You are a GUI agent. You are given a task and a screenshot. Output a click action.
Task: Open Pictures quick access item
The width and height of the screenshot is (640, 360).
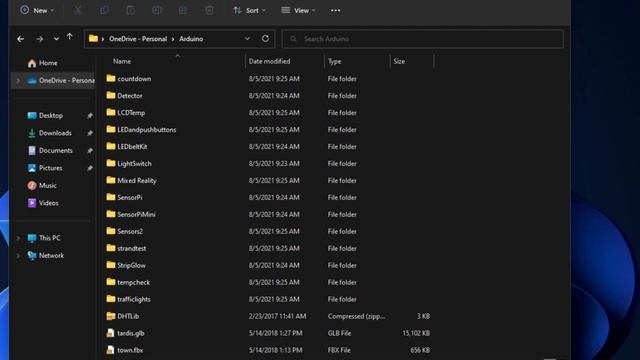(x=45, y=168)
